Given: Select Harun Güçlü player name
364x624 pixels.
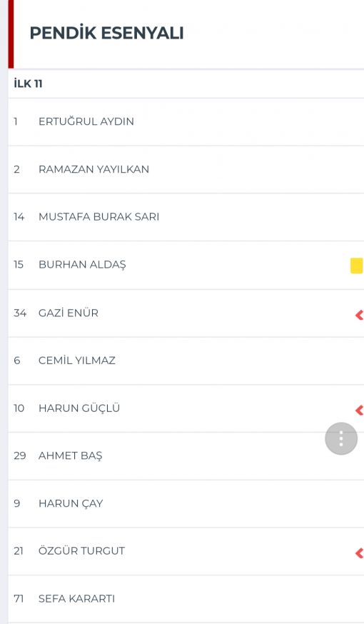Looking at the screenshot, I should pyautogui.click(x=79, y=408).
